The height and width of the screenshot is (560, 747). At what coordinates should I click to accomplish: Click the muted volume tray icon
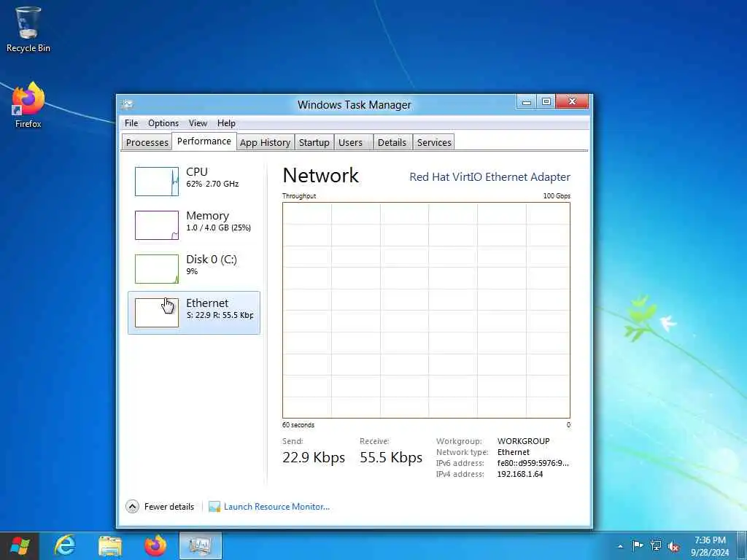pyautogui.click(x=673, y=546)
